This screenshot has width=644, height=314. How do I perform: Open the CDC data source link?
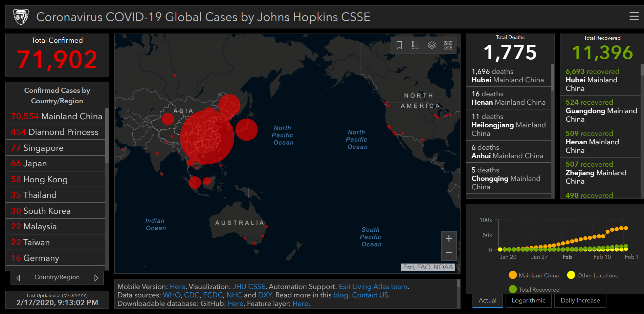click(192, 295)
